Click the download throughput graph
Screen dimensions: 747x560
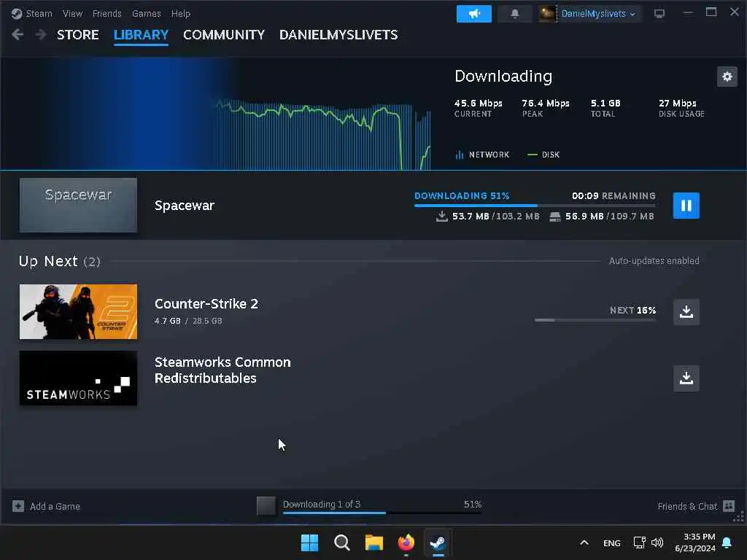(x=322, y=135)
